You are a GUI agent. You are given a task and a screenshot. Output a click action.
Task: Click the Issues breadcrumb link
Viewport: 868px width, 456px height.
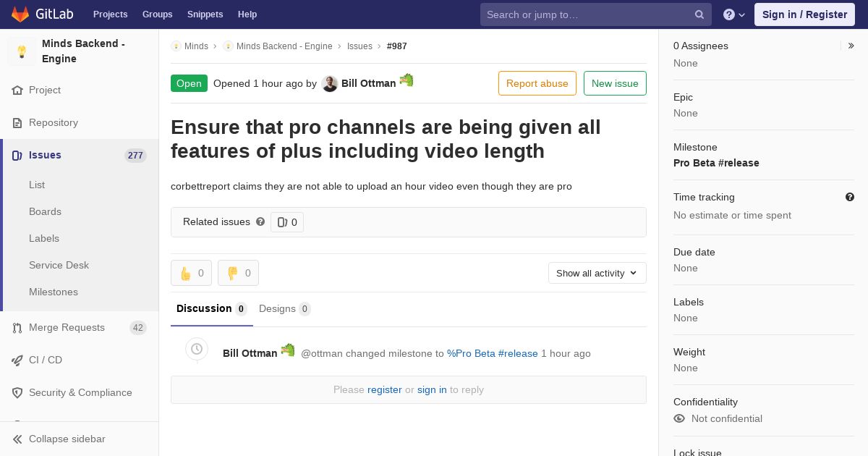pyautogui.click(x=359, y=46)
